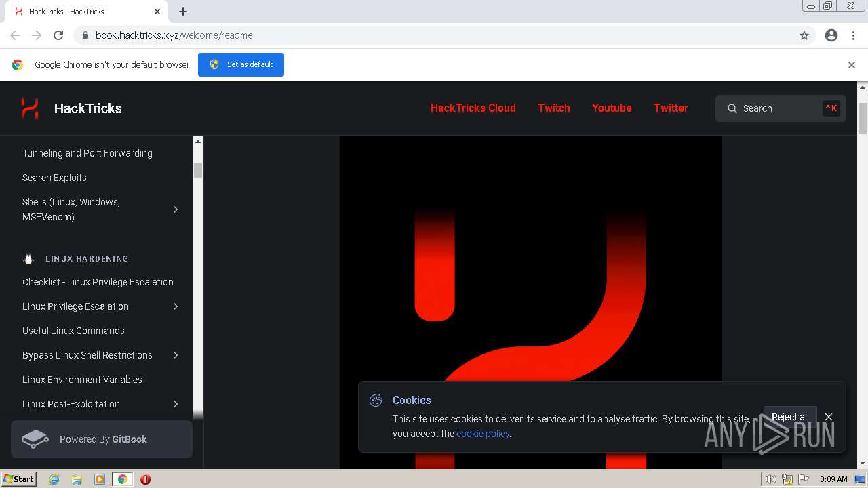The image size is (868, 488).
Task: Dismiss the default browser infobar
Action: click(852, 65)
